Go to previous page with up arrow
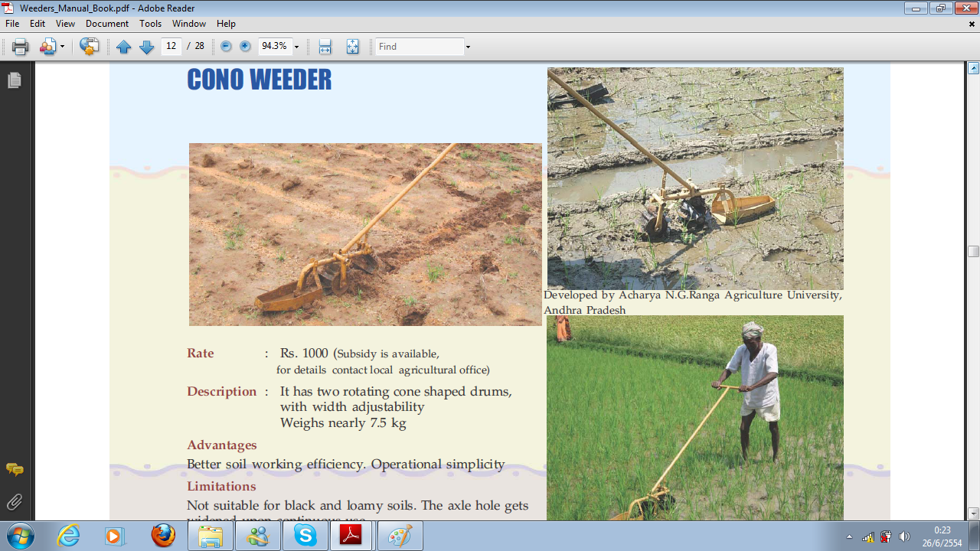The image size is (980, 551). (124, 47)
